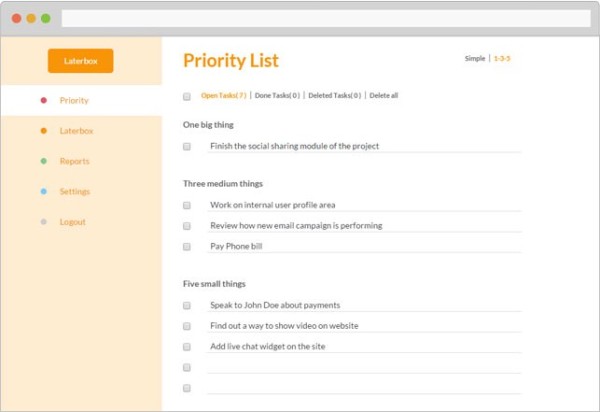Click the red dot beside Priority
Image resolution: width=600 pixels, height=412 pixels.
43,100
